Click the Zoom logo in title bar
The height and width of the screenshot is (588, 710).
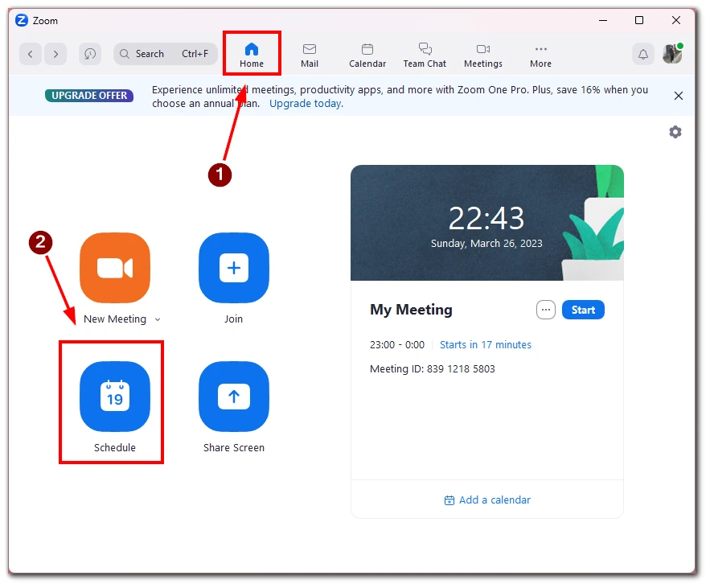click(22, 20)
